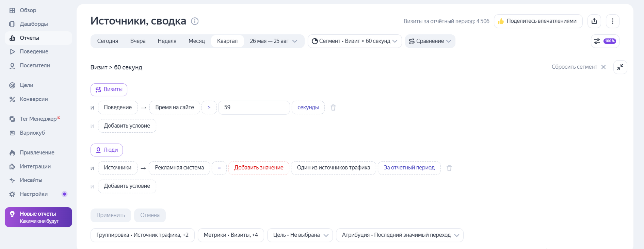
Task: Select the Неделя period tab
Action: [167, 41]
